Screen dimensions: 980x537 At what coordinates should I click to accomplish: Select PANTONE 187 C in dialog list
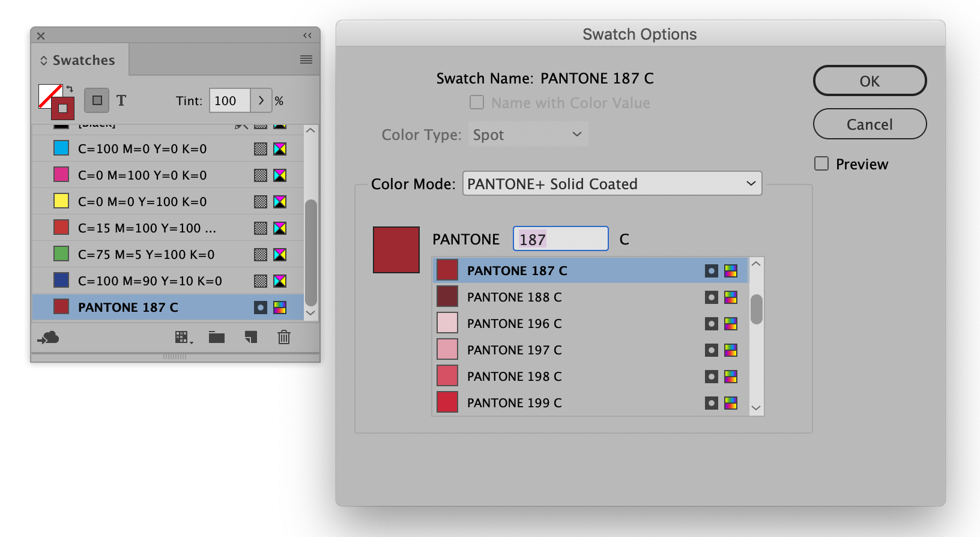[x=591, y=270]
